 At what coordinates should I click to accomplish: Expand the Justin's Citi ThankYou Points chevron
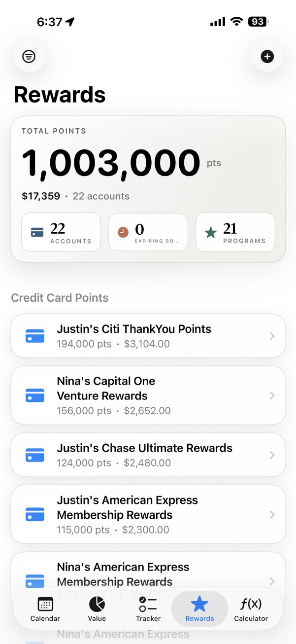(272, 335)
